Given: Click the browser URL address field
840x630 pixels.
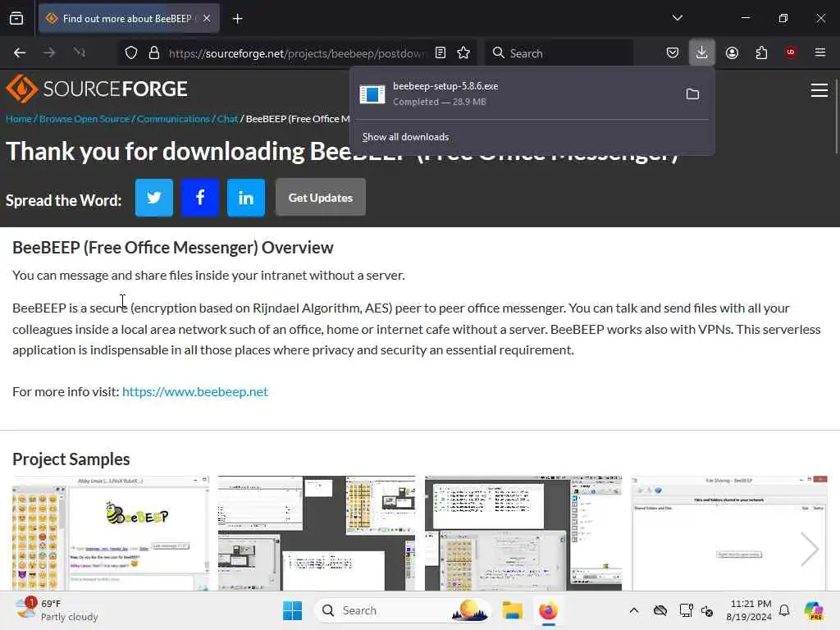Looking at the screenshot, I should click(x=296, y=53).
